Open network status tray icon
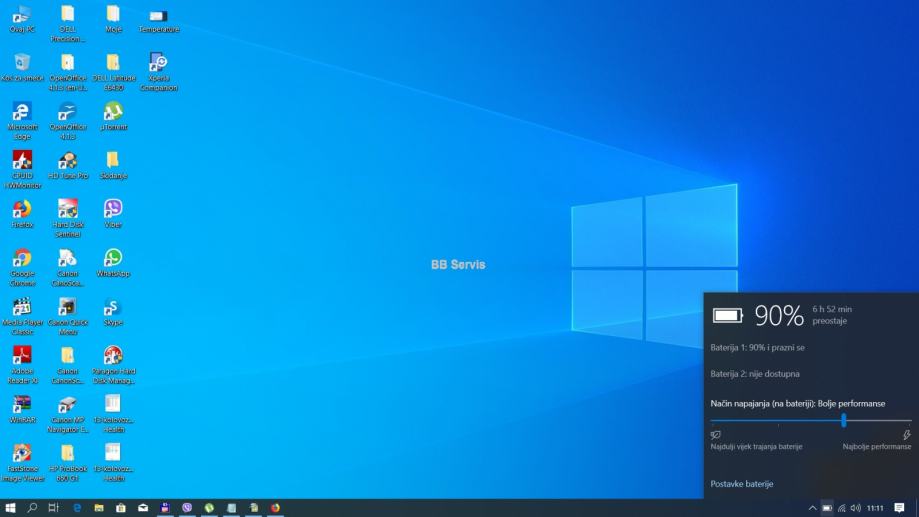Image resolution: width=919 pixels, height=517 pixels. 842,508
